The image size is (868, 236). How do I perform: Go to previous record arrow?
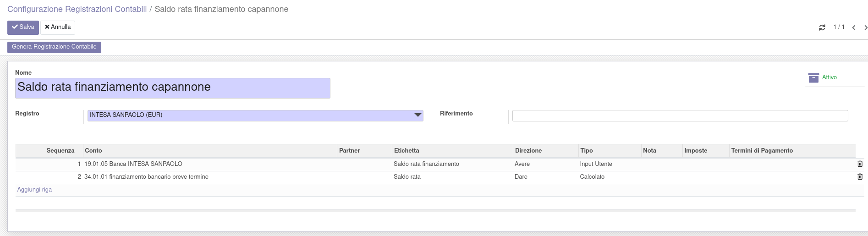tap(854, 27)
